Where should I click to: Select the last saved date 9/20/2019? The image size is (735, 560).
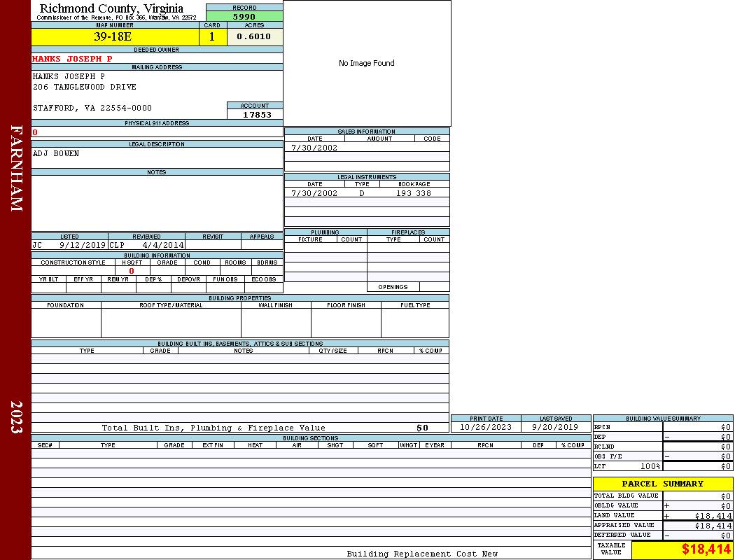click(555, 427)
